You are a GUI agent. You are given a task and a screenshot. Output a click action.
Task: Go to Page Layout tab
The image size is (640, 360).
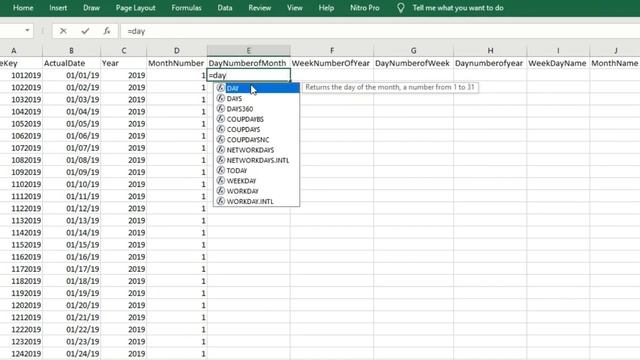point(136,8)
